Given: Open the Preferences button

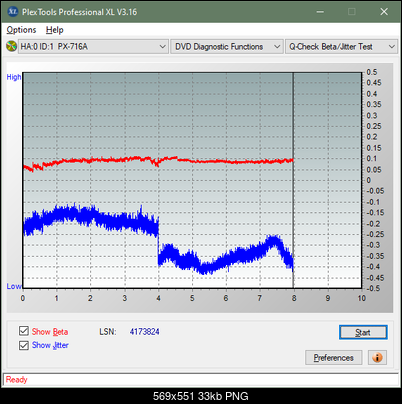Looking at the screenshot, I should tap(333, 358).
